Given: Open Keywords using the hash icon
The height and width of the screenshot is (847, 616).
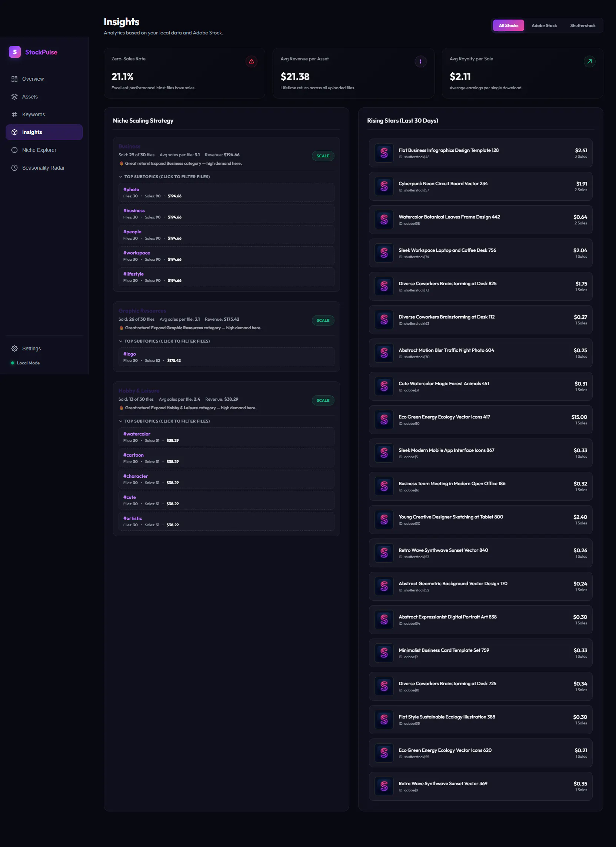Looking at the screenshot, I should coord(14,115).
